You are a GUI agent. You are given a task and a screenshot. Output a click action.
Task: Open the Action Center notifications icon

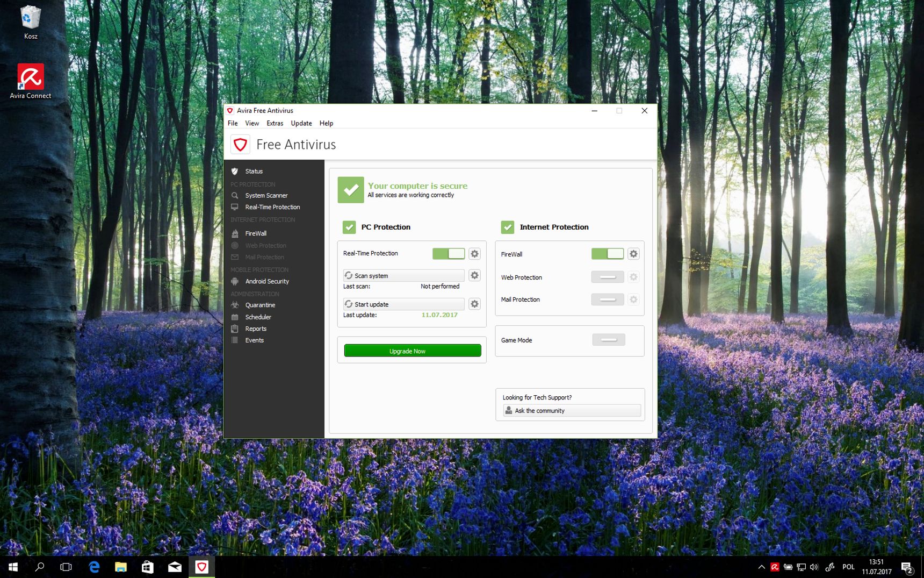pos(907,567)
